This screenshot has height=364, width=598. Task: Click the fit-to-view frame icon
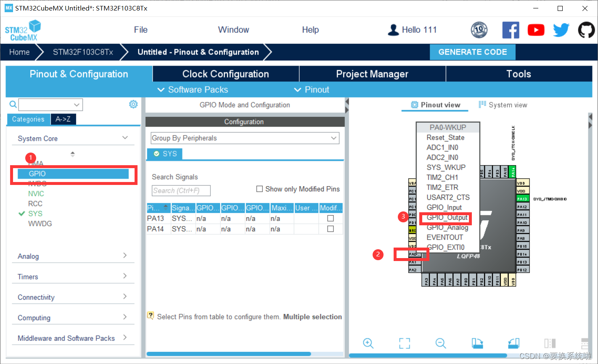tap(405, 343)
